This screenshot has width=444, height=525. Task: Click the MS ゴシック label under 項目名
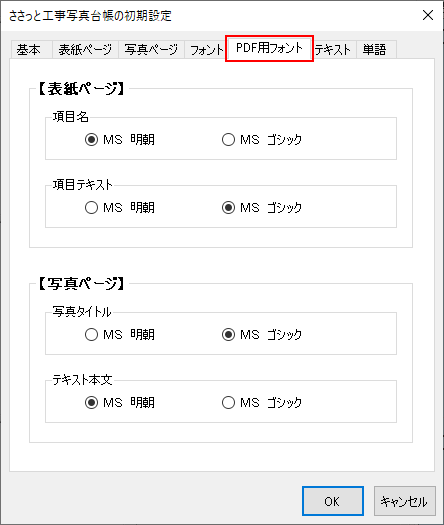coord(271,139)
